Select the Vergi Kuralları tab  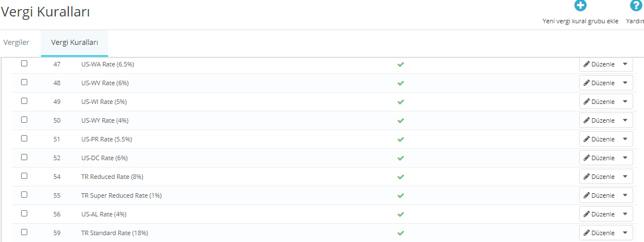tap(75, 42)
